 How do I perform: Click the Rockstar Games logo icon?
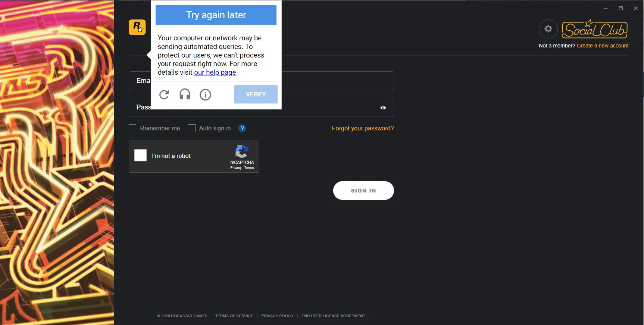(x=137, y=27)
